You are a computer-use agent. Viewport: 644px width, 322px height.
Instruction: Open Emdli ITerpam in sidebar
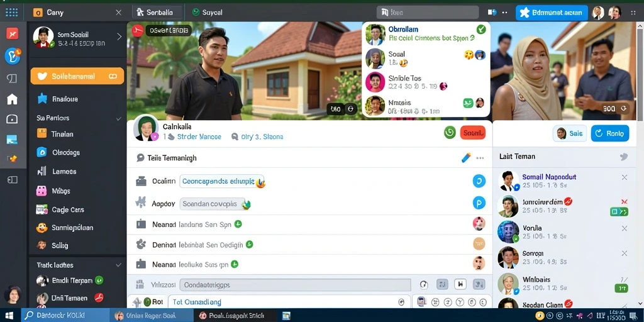tap(69, 280)
